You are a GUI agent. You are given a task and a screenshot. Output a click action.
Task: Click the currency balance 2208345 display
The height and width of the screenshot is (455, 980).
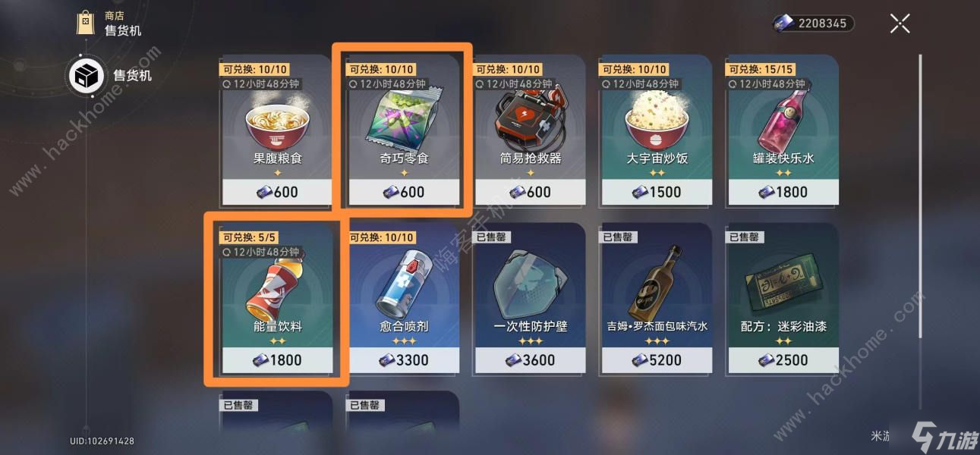(x=813, y=24)
